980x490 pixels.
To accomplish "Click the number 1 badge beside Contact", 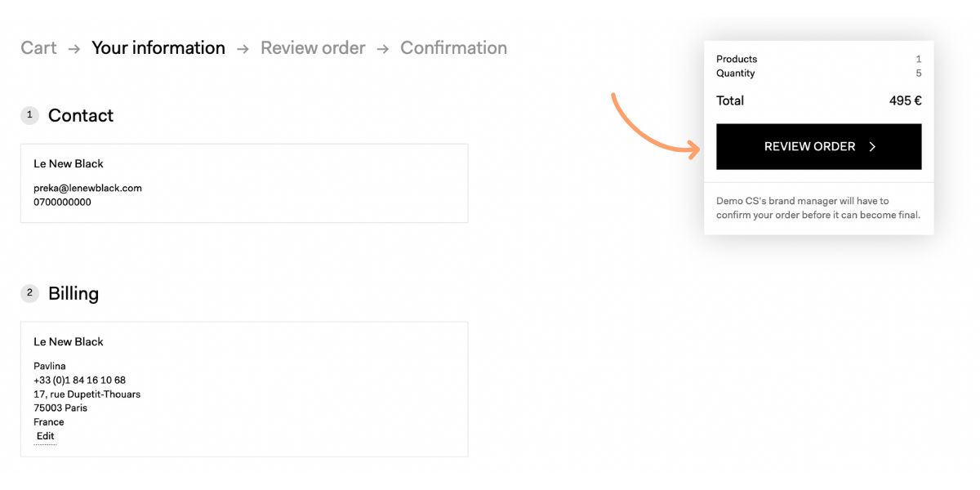I will pos(29,115).
